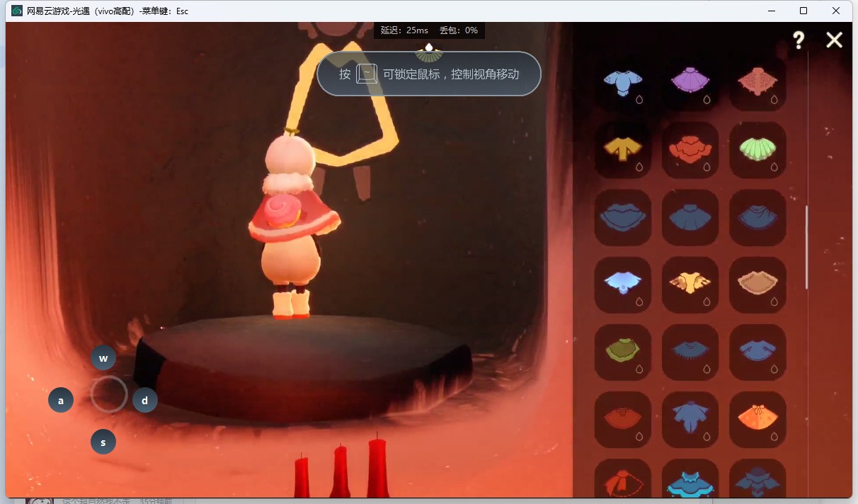The height and width of the screenshot is (504, 858).
Task: Click the tilde key icon in the hint
Action: click(367, 74)
